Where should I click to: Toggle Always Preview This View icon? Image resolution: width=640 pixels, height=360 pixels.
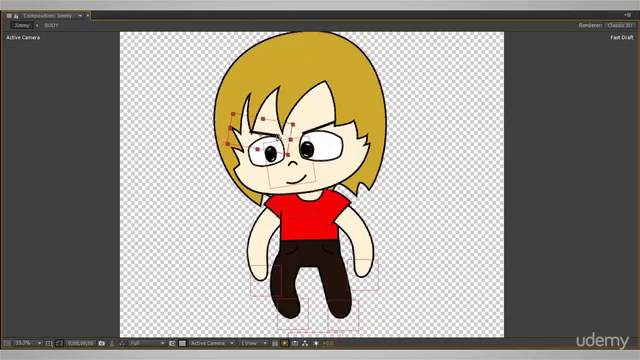click(x=7, y=343)
